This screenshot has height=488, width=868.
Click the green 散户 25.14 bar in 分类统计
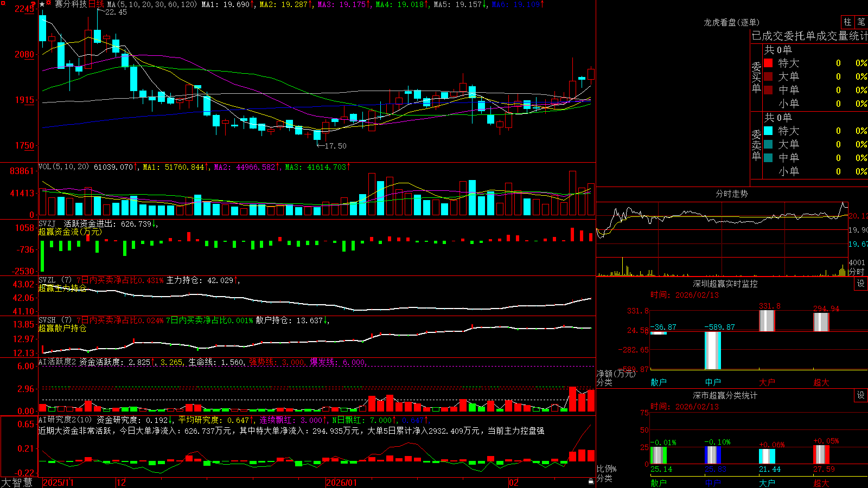click(x=659, y=455)
